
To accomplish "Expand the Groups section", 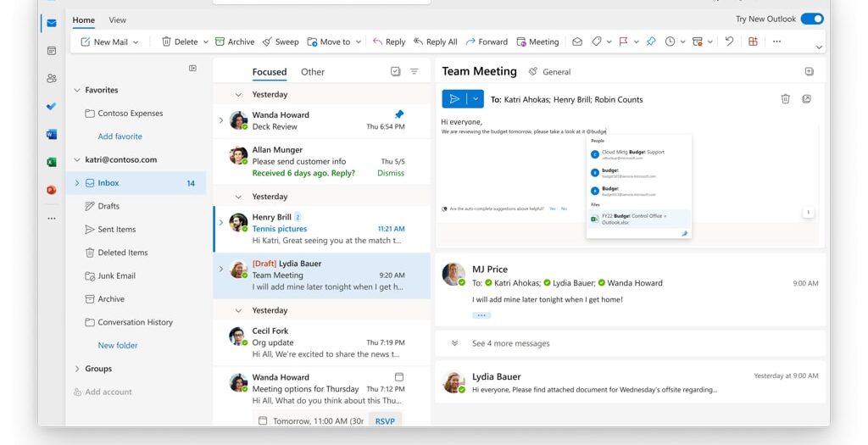I will tap(77, 369).
